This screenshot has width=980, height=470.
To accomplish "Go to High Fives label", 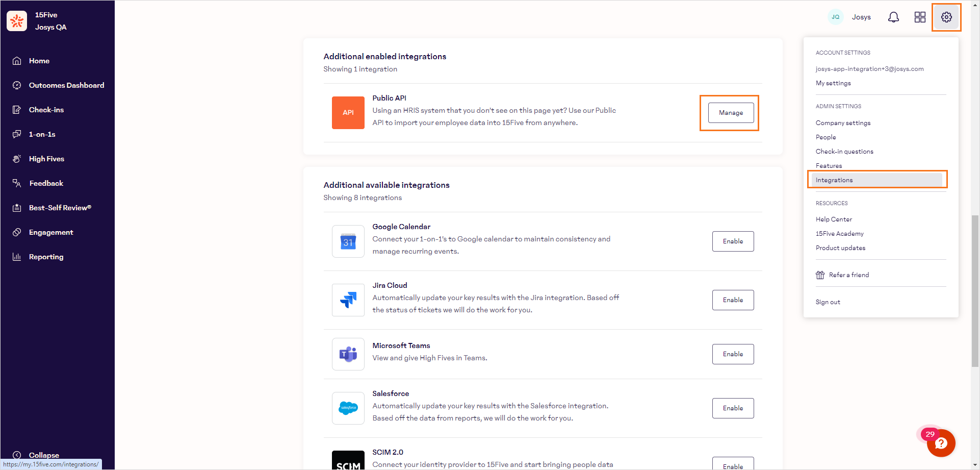I will click(x=46, y=159).
